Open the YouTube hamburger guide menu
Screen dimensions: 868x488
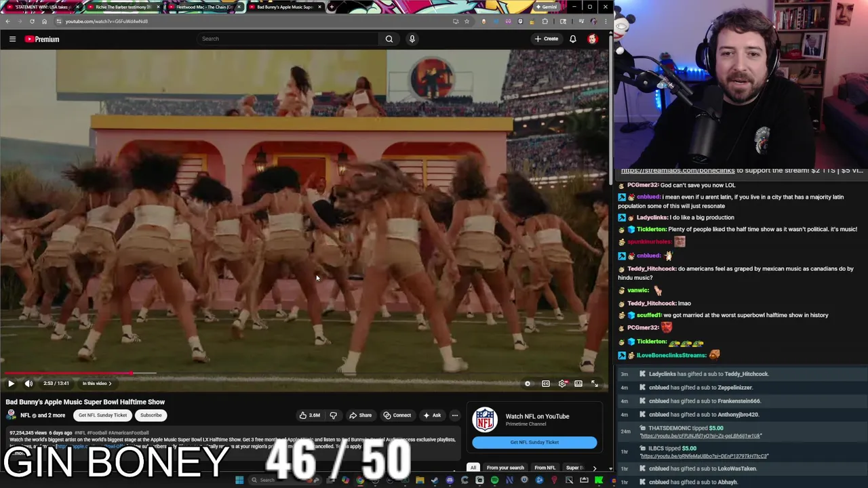pyautogui.click(x=12, y=39)
